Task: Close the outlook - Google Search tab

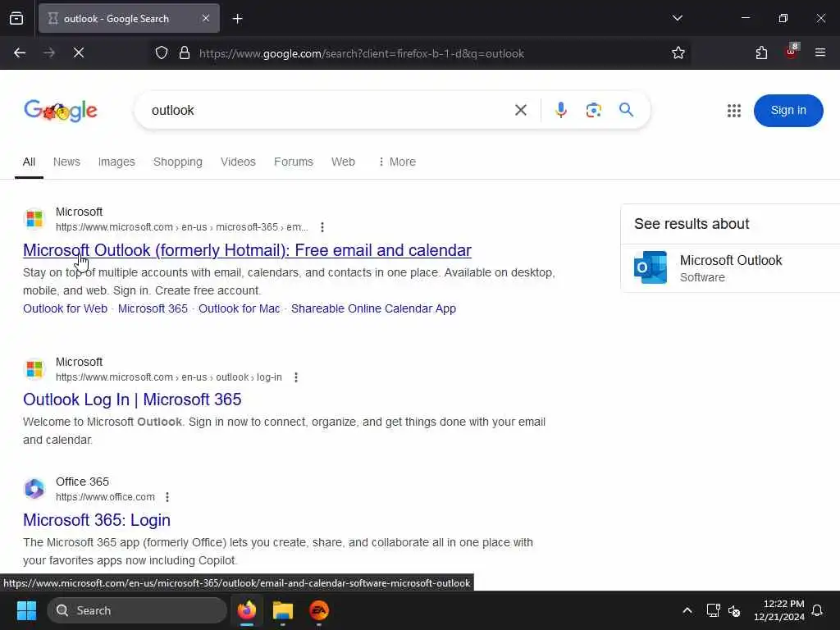Action: (206, 18)
